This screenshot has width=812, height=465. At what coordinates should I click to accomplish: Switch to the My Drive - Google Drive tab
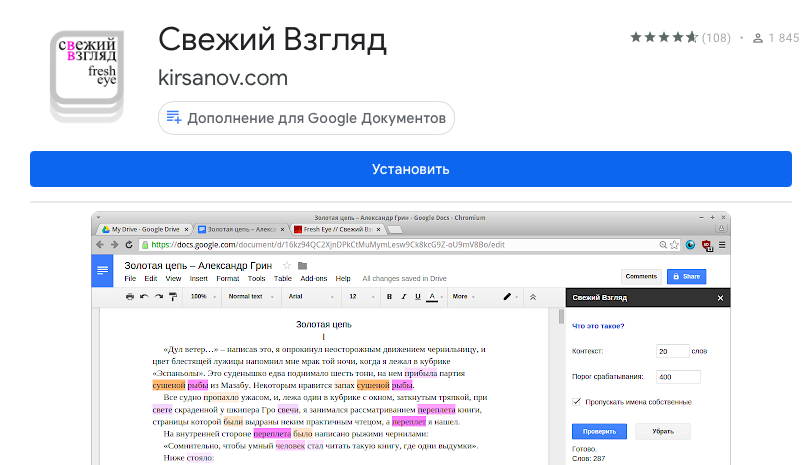146,229
